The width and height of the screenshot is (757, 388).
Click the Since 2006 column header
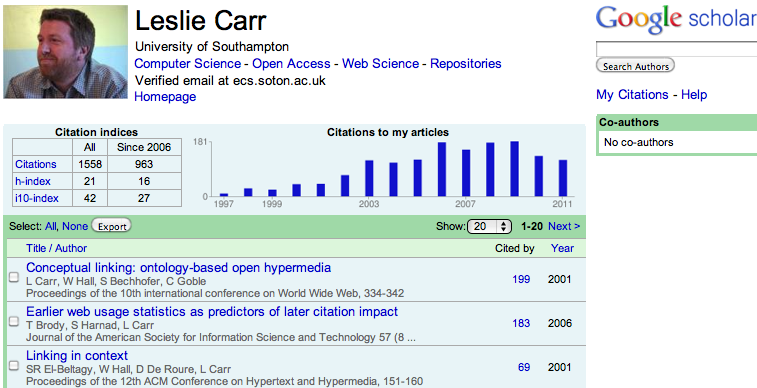[144, 147]
